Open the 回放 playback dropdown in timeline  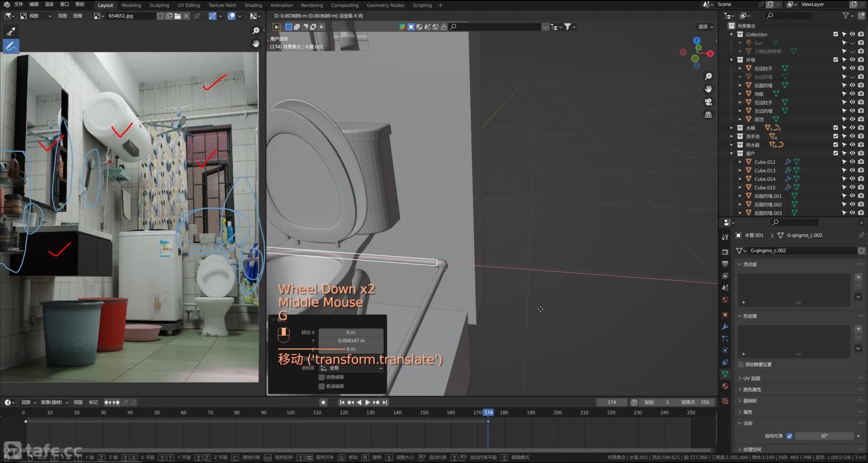(28, 402)
